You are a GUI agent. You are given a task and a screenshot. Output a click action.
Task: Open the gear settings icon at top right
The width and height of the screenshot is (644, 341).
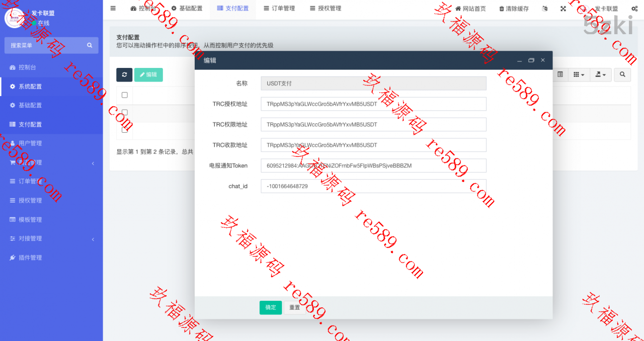pos(634,9)
